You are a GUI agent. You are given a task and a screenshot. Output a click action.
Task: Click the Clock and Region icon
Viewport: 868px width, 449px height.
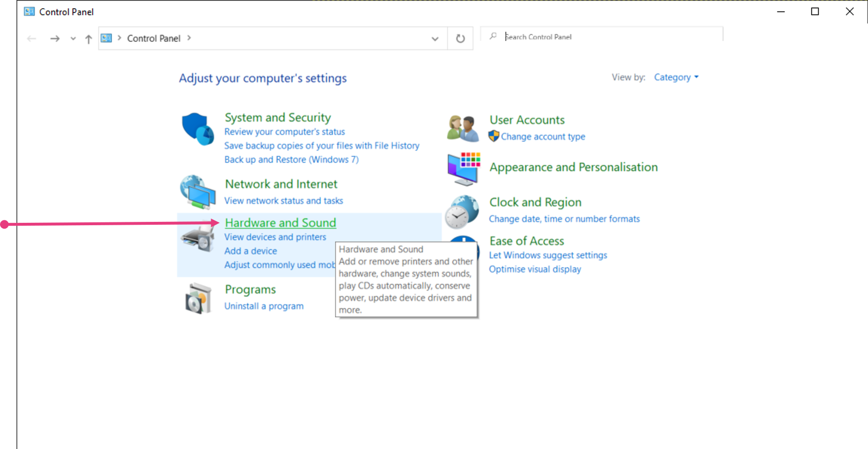tap(462, 211)
